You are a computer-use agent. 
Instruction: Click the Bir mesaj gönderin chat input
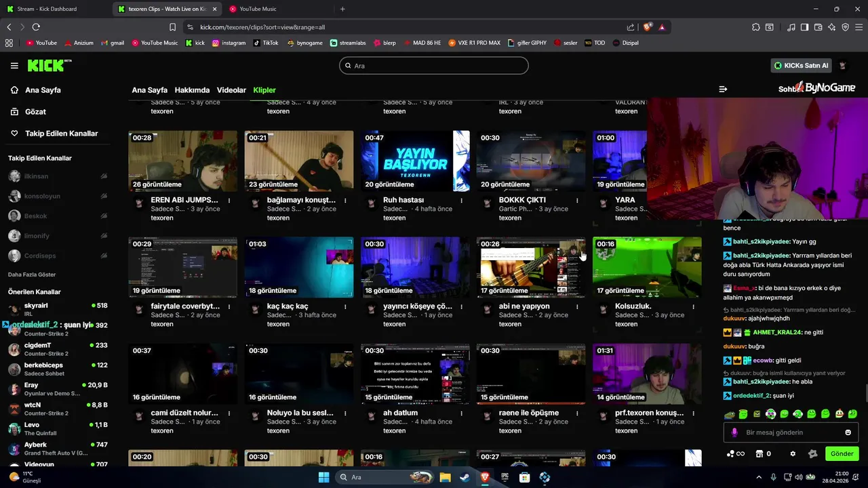click(791, 432)
